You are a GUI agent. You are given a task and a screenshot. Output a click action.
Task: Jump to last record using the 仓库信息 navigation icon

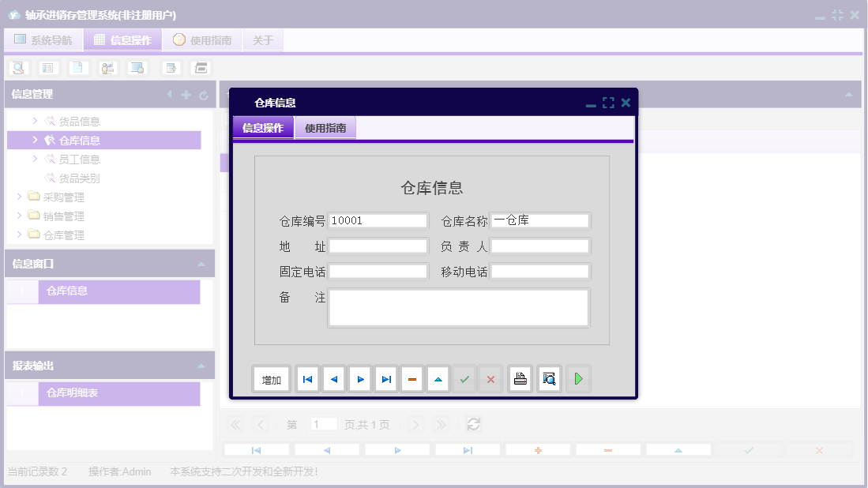(x=385, y=378)
